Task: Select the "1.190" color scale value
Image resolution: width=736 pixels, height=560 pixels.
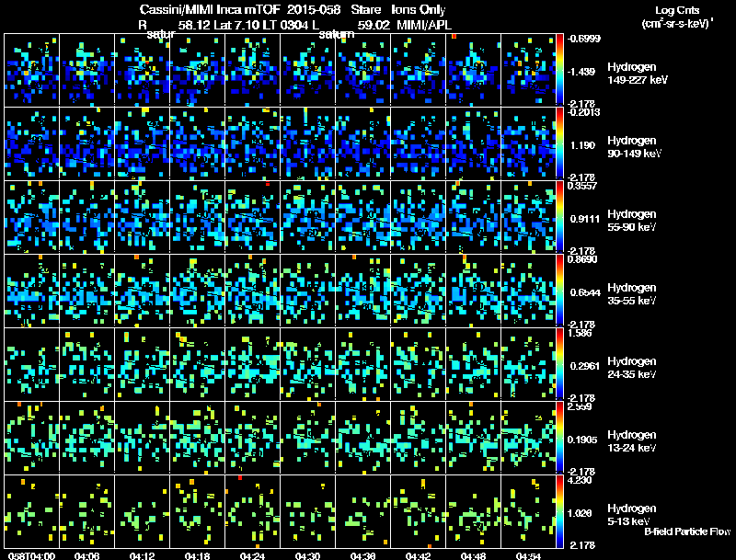Action: [582, 145]
